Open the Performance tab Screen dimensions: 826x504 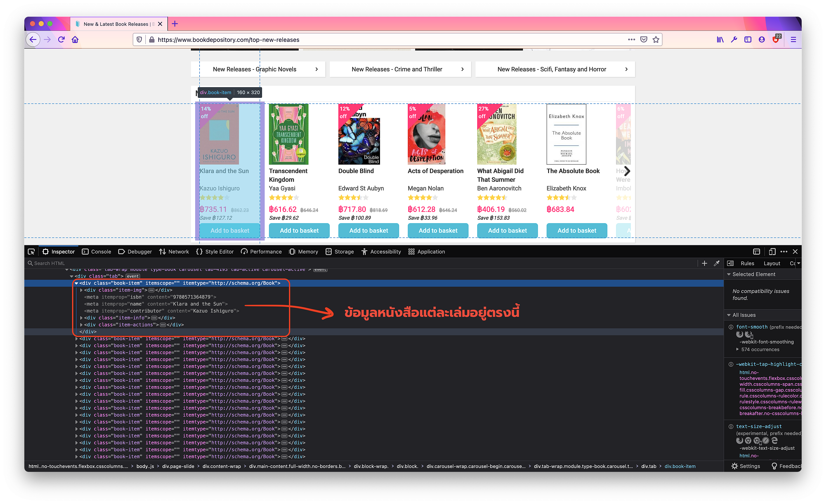pyautogui.click(x=261, y=252)
